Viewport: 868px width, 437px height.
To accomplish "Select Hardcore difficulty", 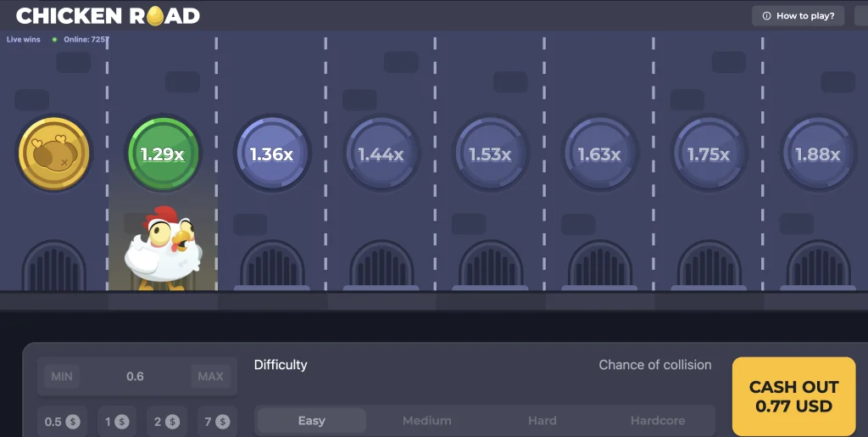I will coord(658,421).
